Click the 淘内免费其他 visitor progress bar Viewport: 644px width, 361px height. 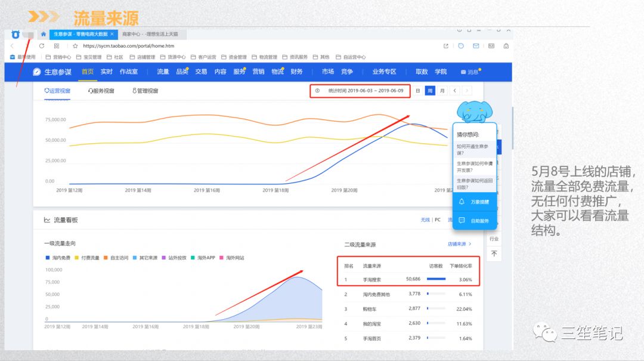tap(436, 294)
